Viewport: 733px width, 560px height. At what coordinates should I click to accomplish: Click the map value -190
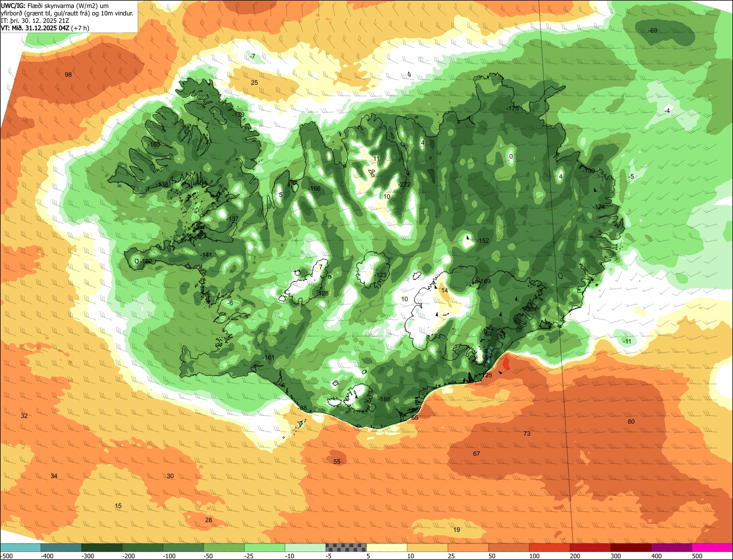[589, 171]
